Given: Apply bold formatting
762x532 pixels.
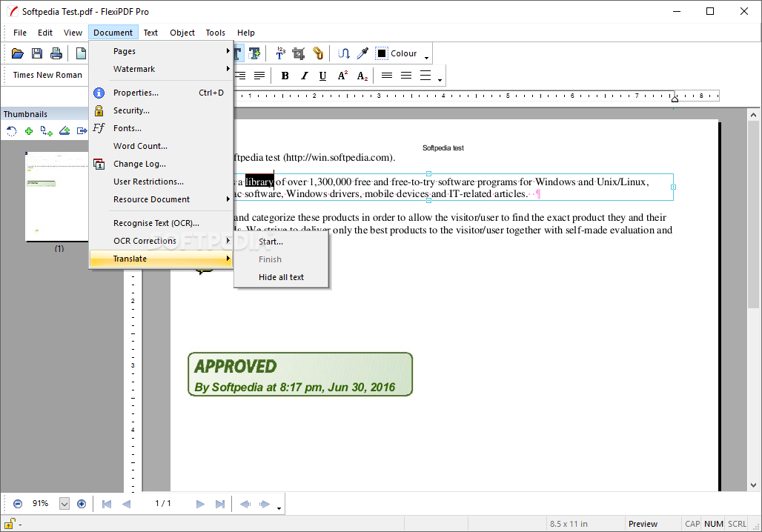Looking at the screenshot, I should 285,76.
